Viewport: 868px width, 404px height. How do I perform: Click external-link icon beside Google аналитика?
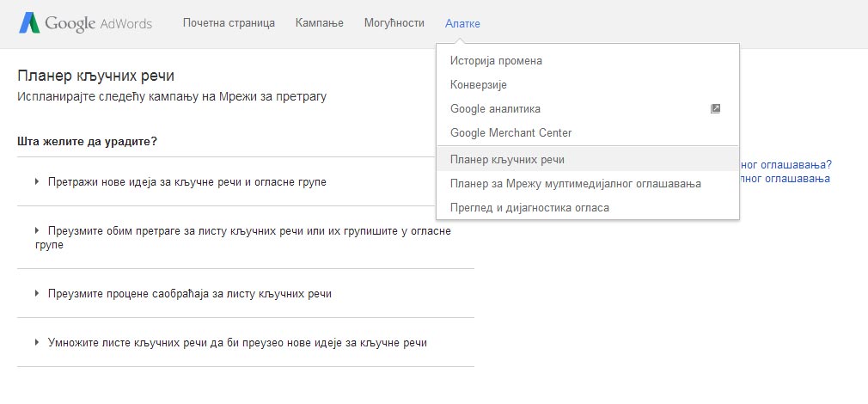tap(715, 109)
